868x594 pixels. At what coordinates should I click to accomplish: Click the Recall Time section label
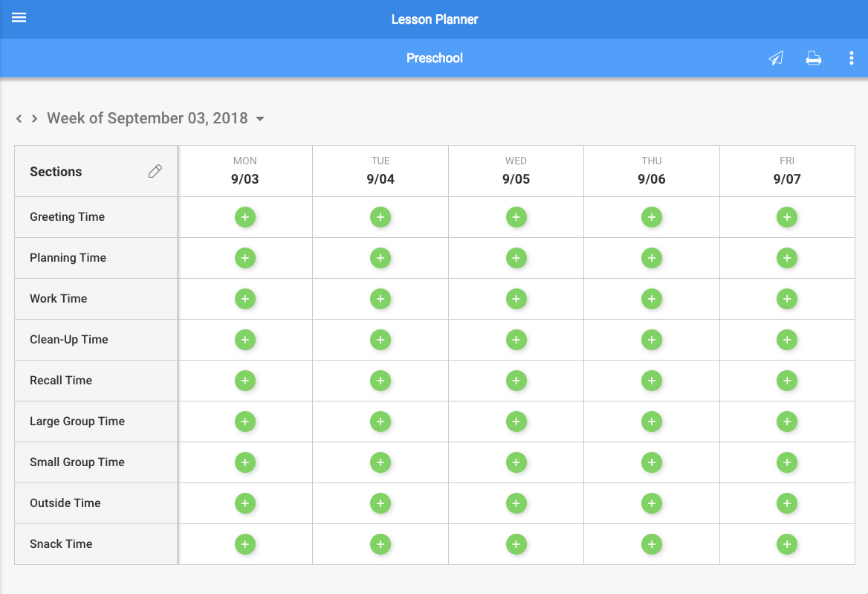61,381
